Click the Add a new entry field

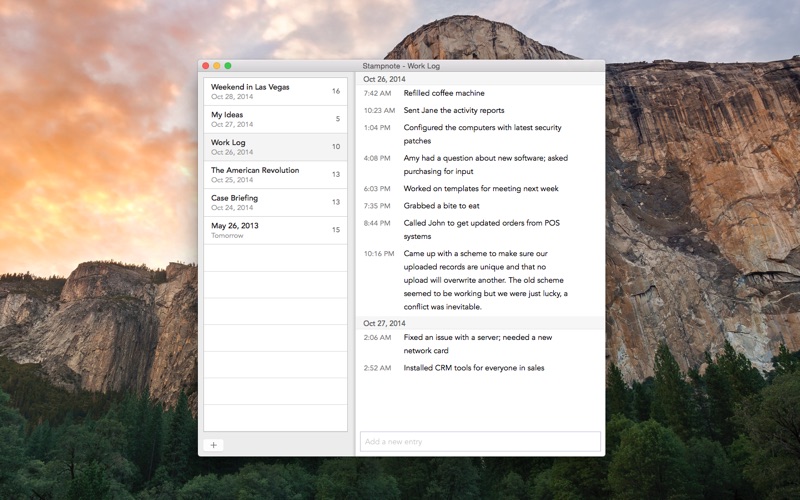point(480,442)
